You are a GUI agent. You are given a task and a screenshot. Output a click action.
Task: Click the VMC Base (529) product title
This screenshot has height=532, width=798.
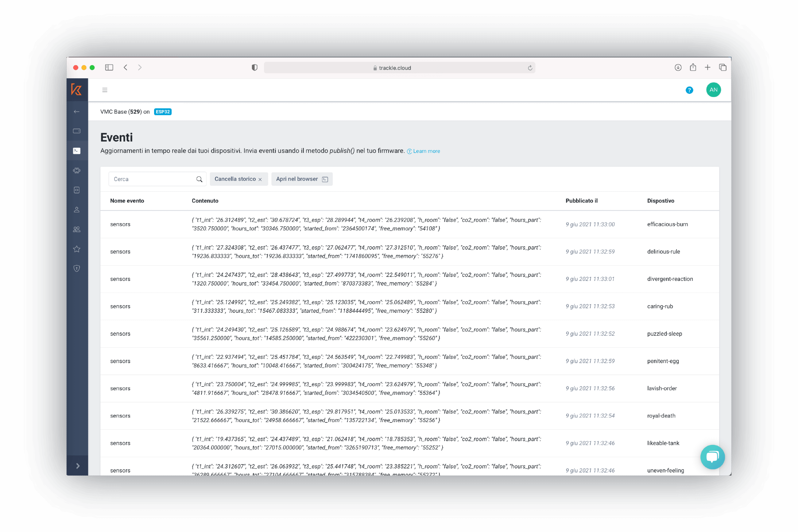point(125,112)
